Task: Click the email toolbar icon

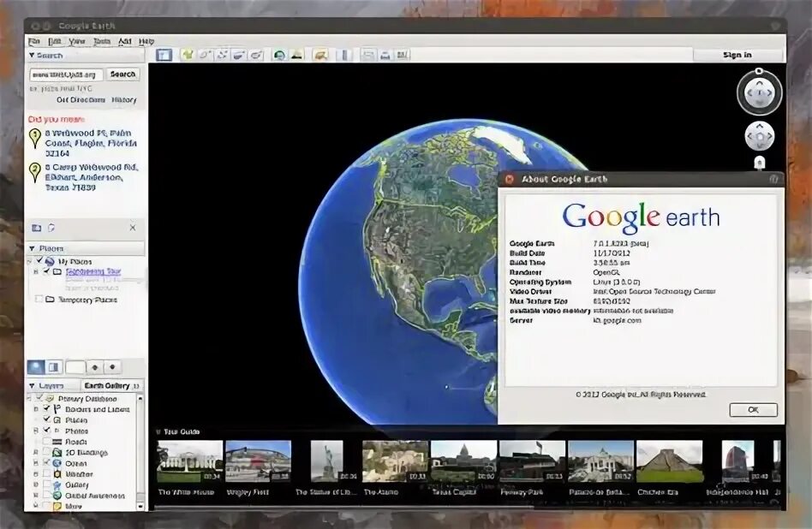Action: click(x=368, y=54)
